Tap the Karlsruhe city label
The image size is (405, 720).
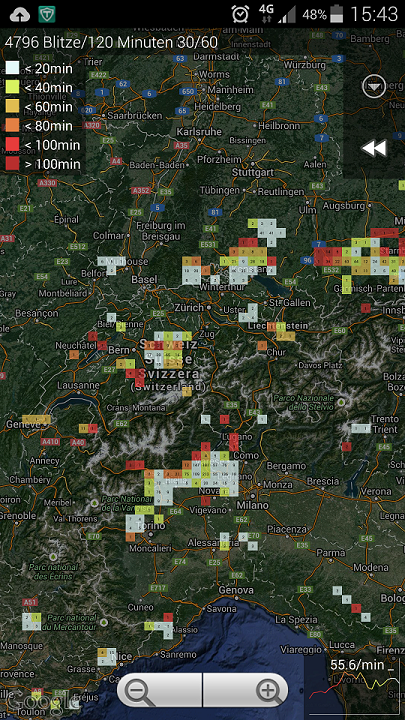click(199, 132)
